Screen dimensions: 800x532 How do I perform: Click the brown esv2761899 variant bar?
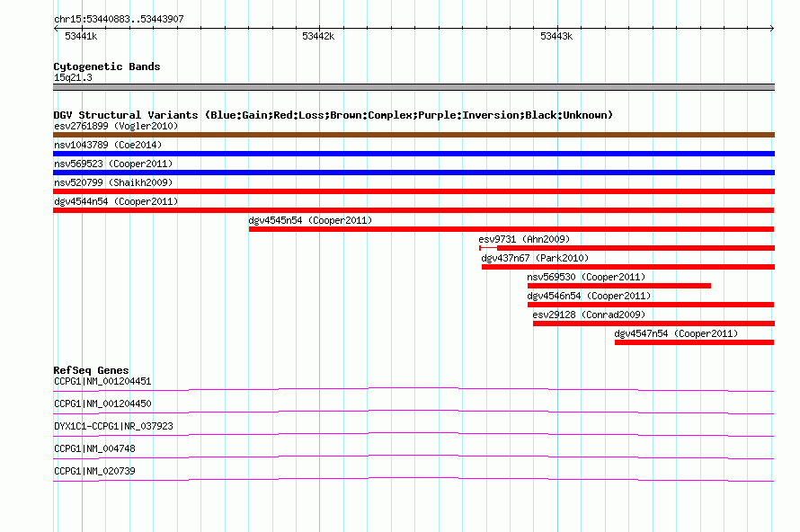(413, 135)
